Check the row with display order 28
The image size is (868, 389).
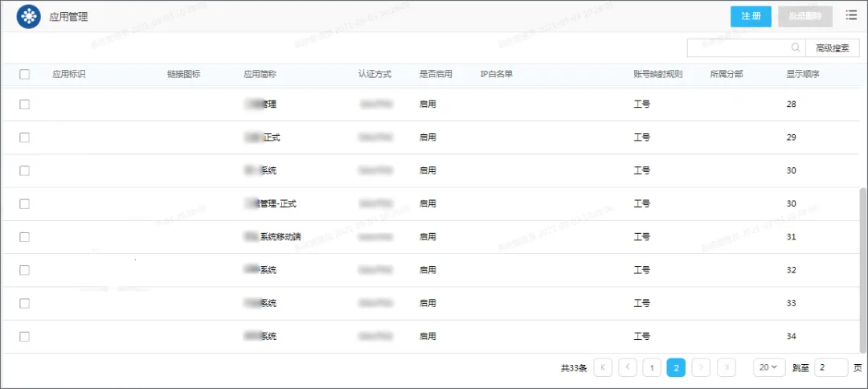click(x=24, y=104)
